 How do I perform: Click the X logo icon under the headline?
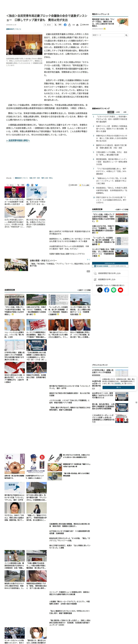coord(56,25)
